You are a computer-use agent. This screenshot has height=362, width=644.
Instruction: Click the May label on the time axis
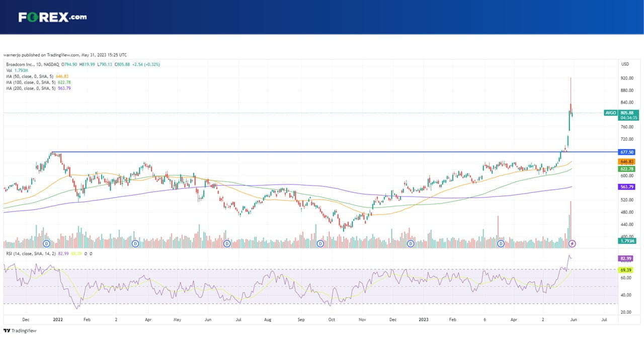point(177,319)
